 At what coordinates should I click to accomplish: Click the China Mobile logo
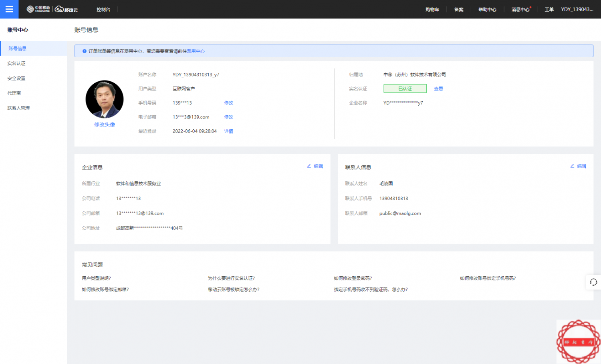click(x=38, y=9)
